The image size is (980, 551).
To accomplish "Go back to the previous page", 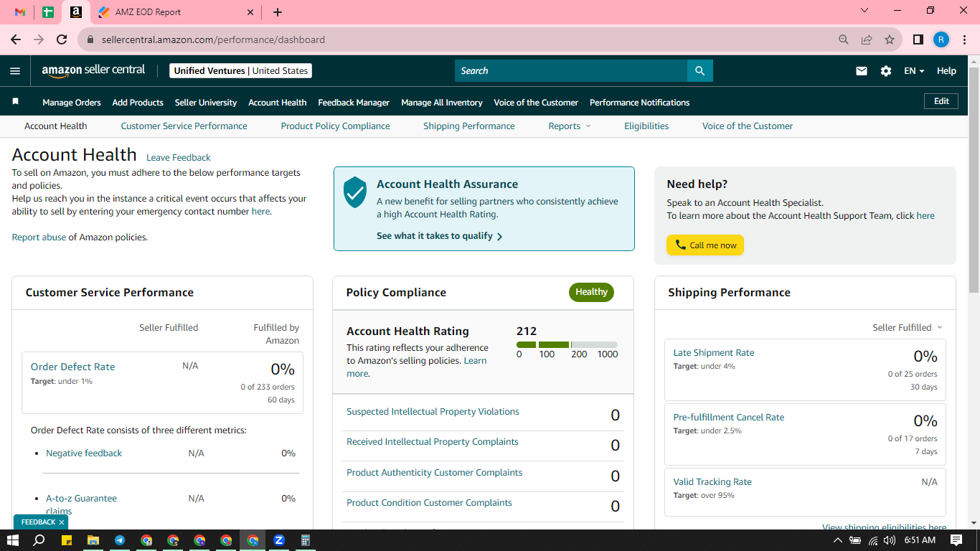I will click(16, 39).
